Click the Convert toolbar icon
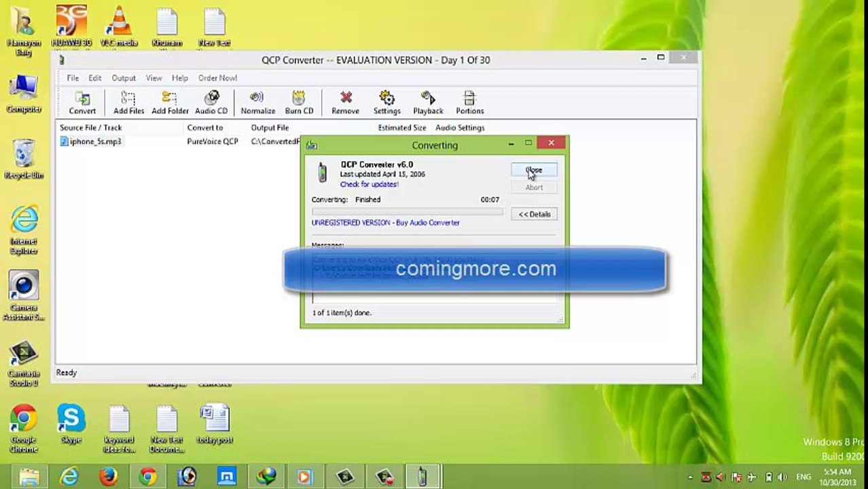Viewport: 868px width, 489px height. (x=82, y=103)
